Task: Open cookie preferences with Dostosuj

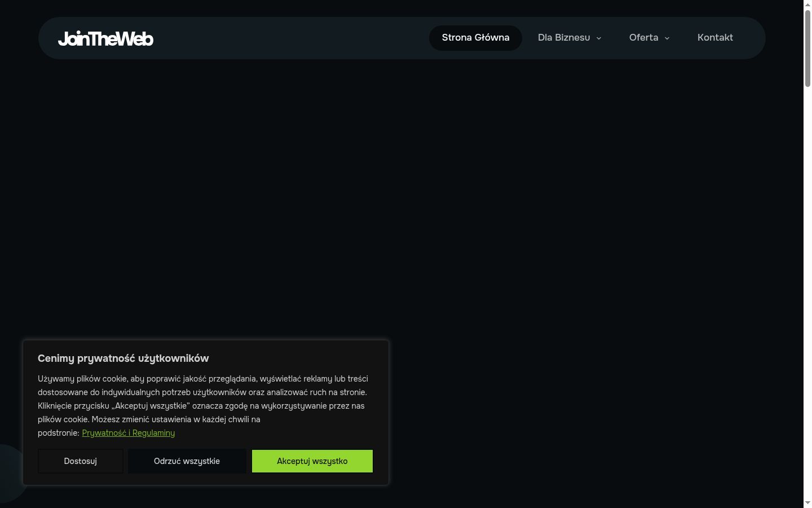Action: point(81,461)
